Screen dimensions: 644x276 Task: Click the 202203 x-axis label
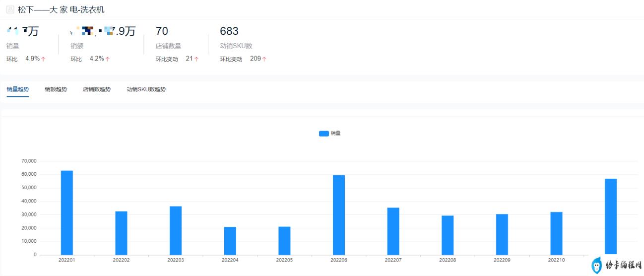coord(176,260)
